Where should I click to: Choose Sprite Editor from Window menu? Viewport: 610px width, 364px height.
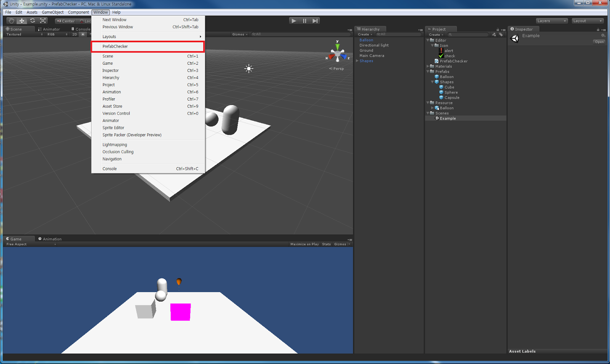point(148,128)
